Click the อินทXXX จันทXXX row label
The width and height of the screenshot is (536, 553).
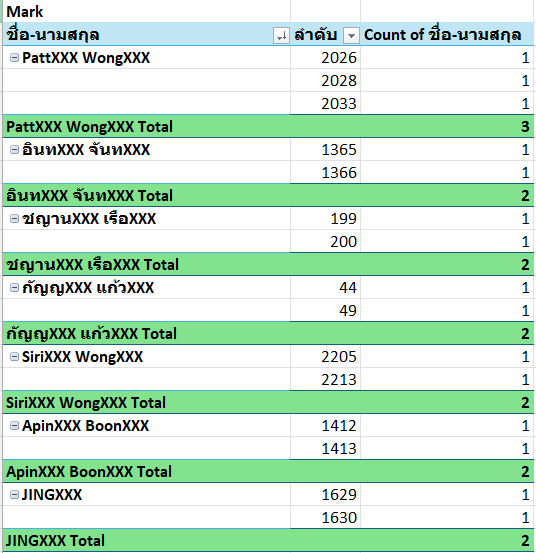[86, 150]
